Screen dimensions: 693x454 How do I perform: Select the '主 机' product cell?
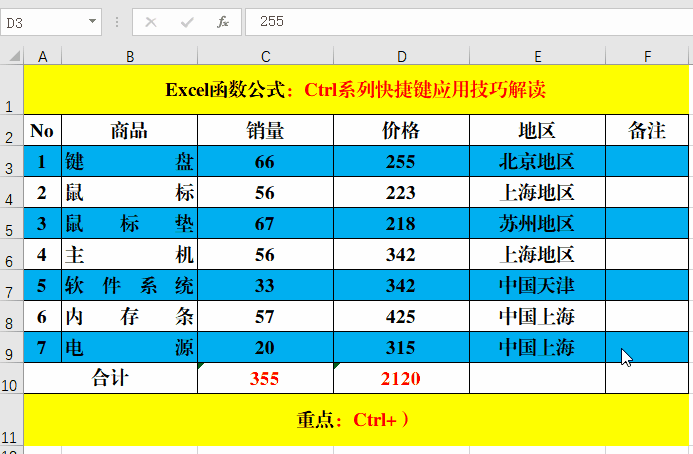coord(129,254)
